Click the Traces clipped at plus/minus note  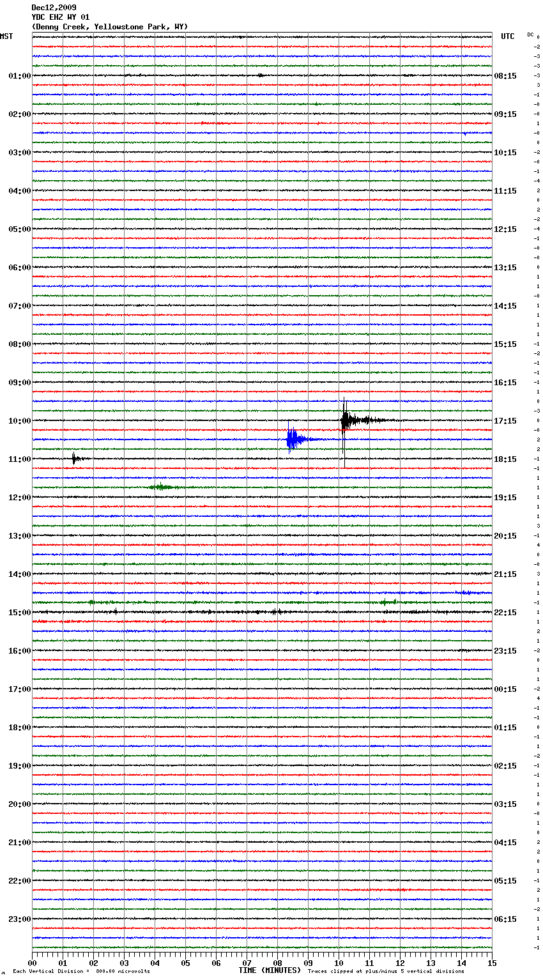coord(386,972)
